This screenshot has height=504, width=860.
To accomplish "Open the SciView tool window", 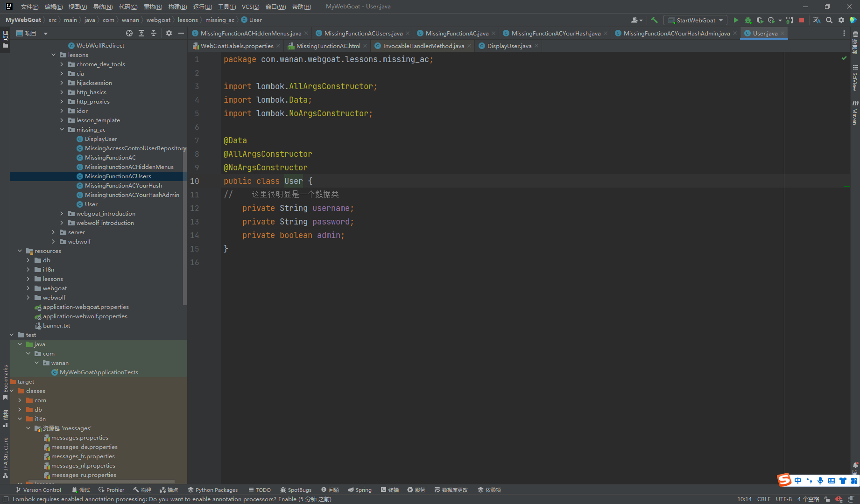I will (x=855, y=78).
